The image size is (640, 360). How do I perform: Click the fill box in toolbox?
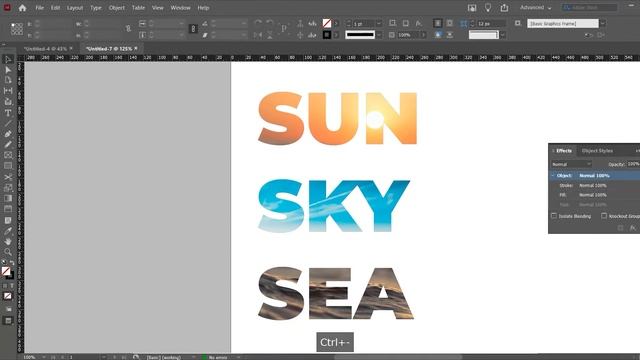tap(6, 271)
